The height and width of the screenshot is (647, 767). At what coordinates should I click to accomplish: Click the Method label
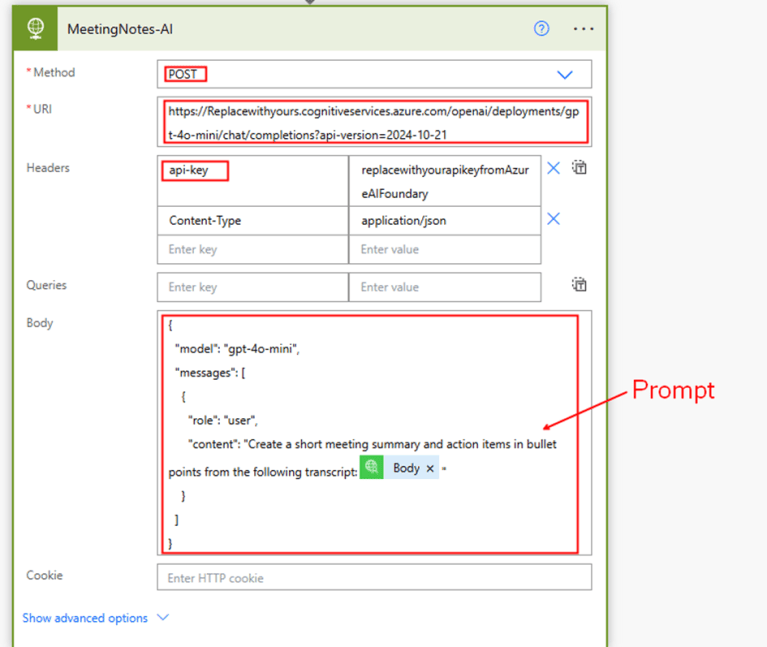point(54,72)
